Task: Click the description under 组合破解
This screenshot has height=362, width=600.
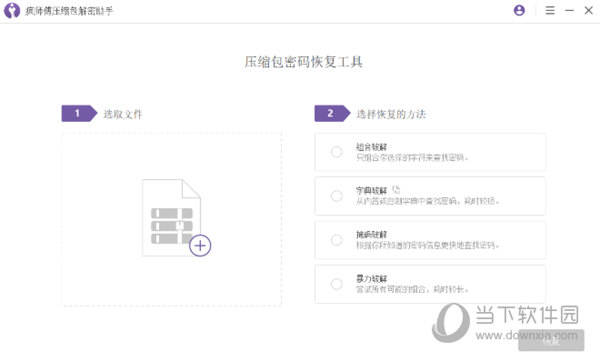Action: pos(412,157)
